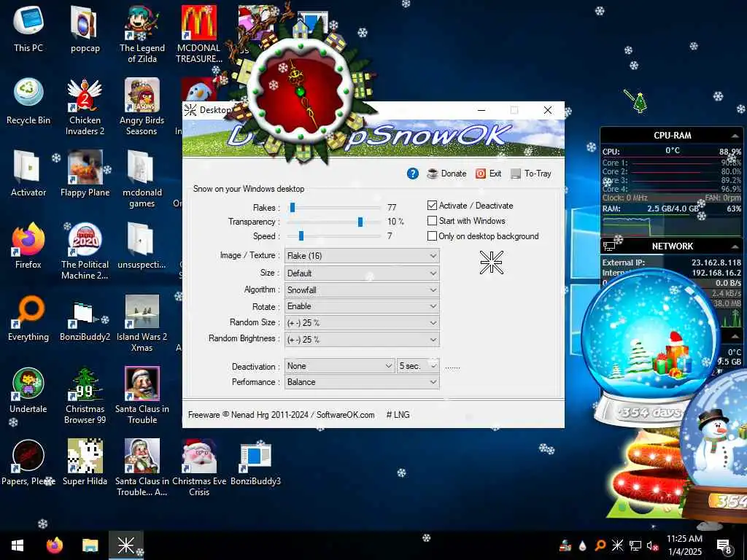Select The Legend of Zilda icon

coord(142,34)
